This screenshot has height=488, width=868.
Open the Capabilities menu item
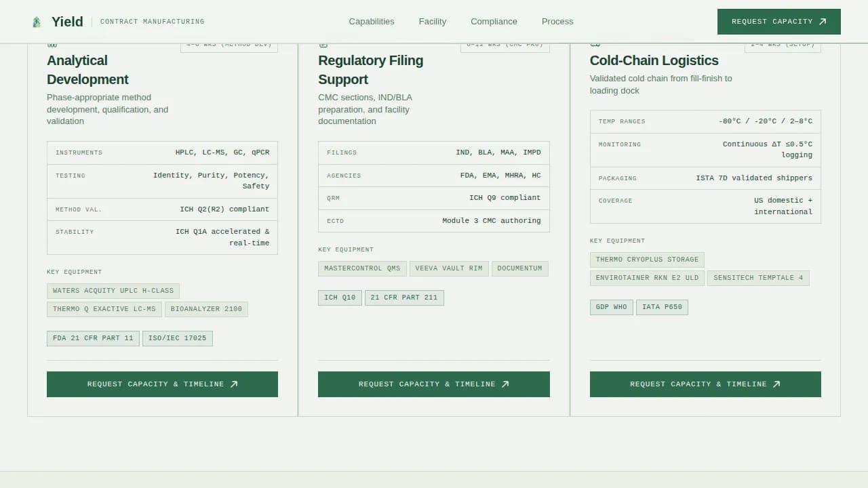(x=372, y=21)
